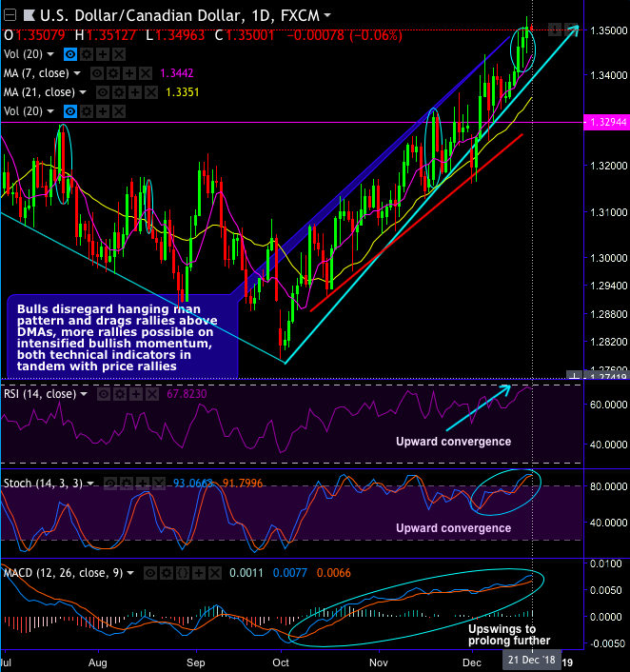
Task: Toggle visibility eye of RSI (14, close)
Action: click(x=104, y=394)
